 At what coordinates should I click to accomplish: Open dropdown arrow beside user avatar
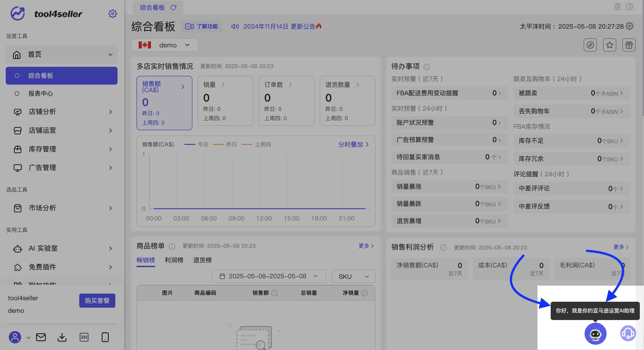(28, 338)
